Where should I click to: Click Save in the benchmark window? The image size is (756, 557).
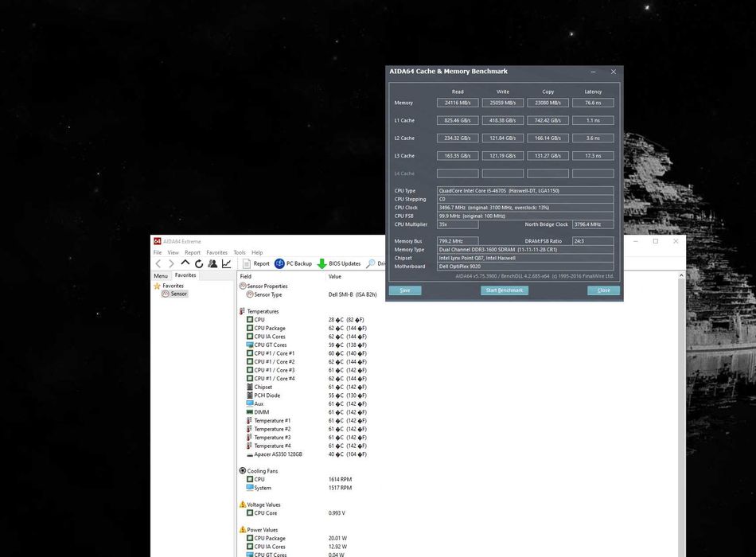(405, 290)
